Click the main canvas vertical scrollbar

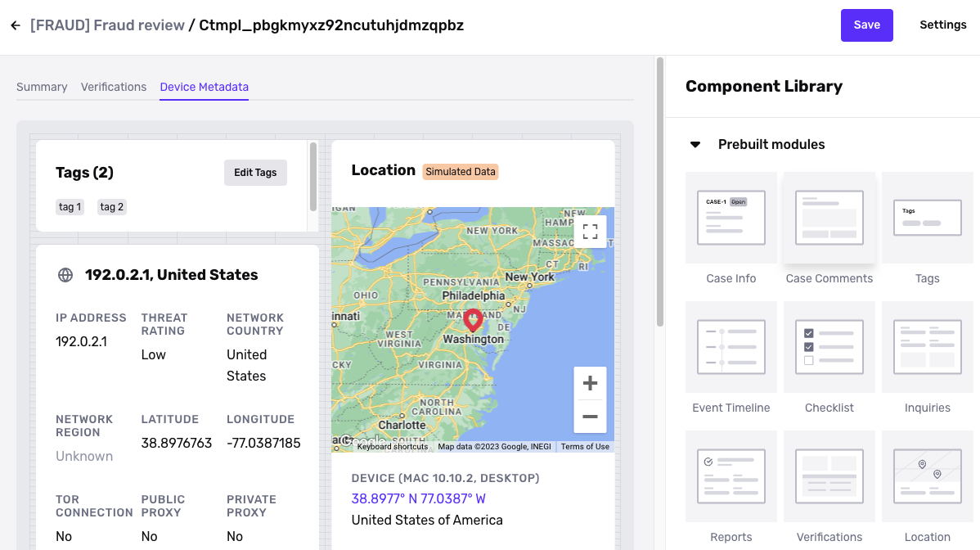pos(659,192)
